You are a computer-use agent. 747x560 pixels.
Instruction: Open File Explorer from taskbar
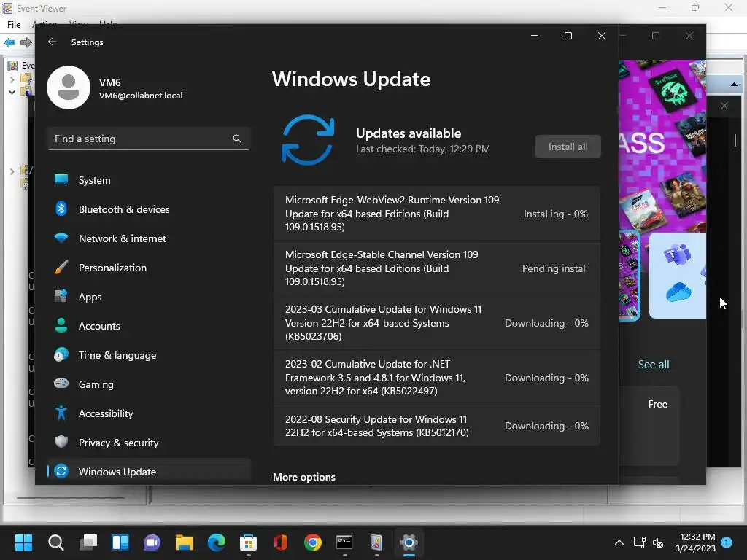tap(185, 542)
